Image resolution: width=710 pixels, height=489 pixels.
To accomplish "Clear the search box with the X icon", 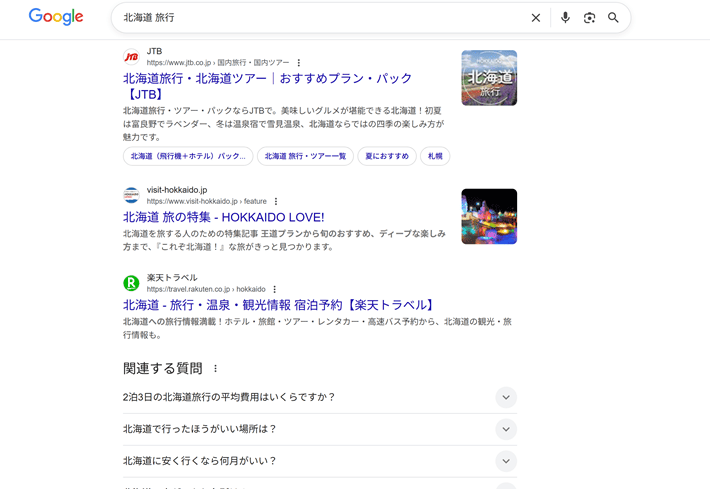I will [536, 18].
